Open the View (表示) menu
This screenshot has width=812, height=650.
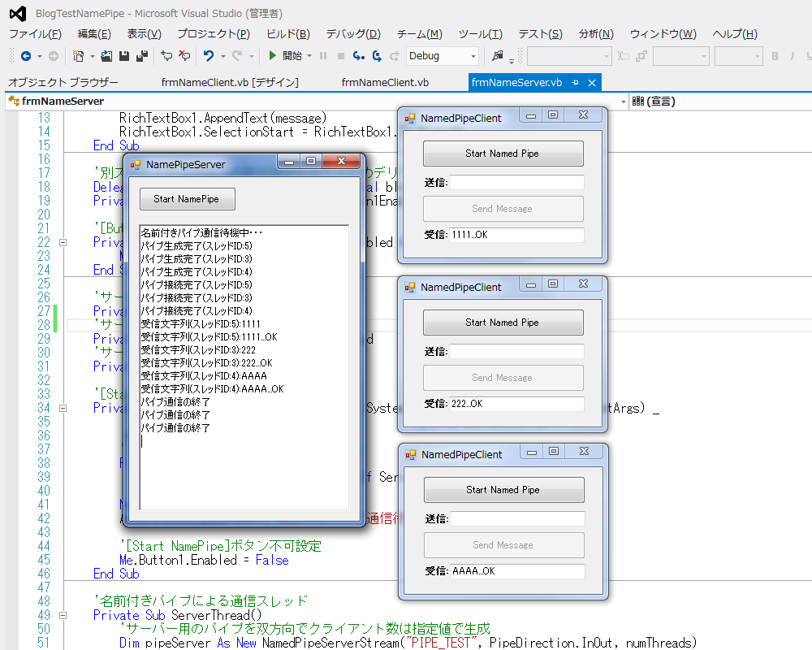[x=145, y=34]
